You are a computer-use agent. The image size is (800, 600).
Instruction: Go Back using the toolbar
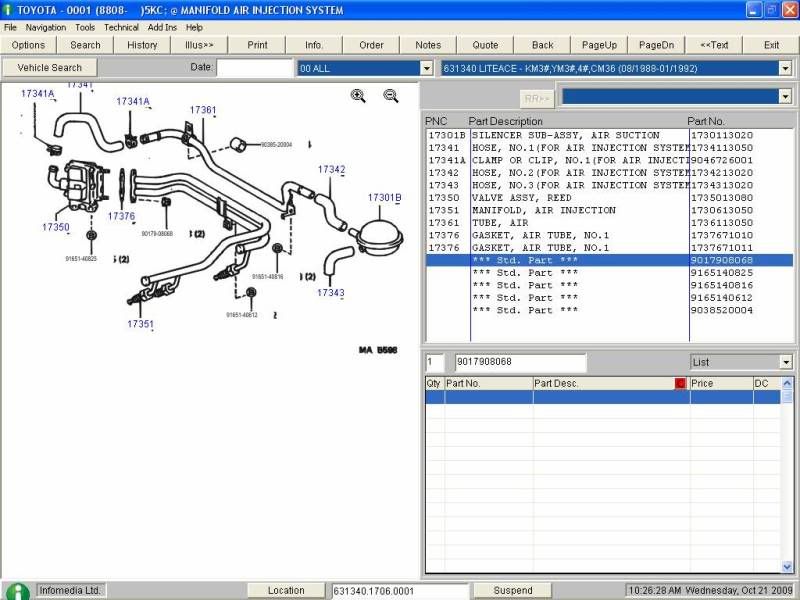[x=542, y=45]
